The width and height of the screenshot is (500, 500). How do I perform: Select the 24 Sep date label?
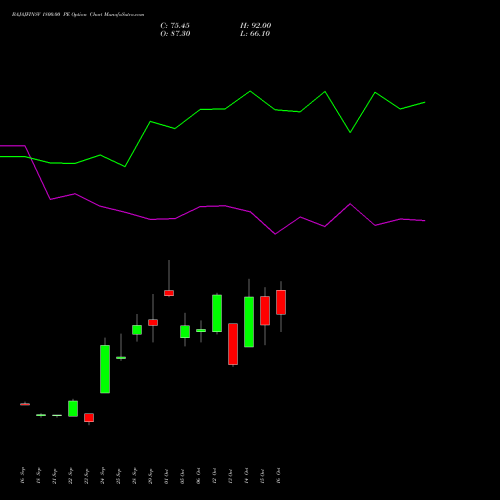click(x=103, y=476)
